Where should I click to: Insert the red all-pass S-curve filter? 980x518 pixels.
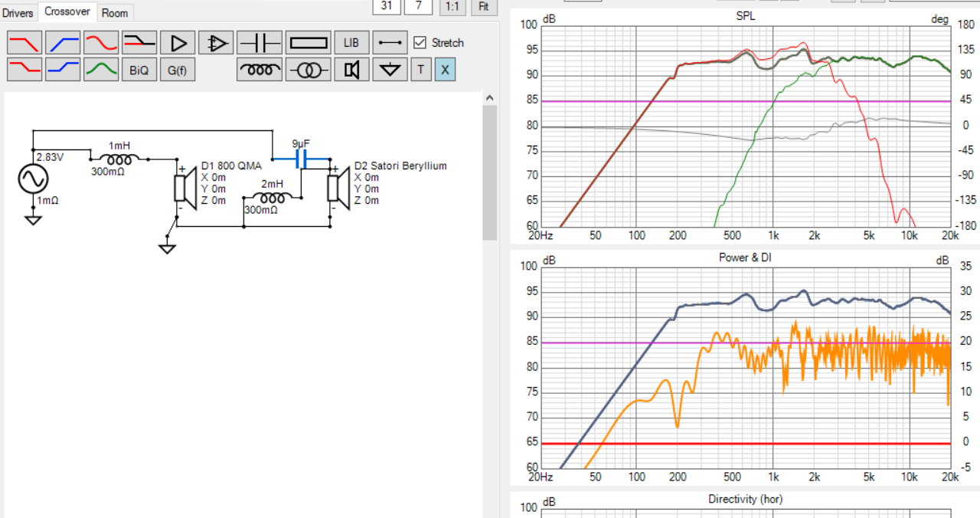tap(101, 42)
